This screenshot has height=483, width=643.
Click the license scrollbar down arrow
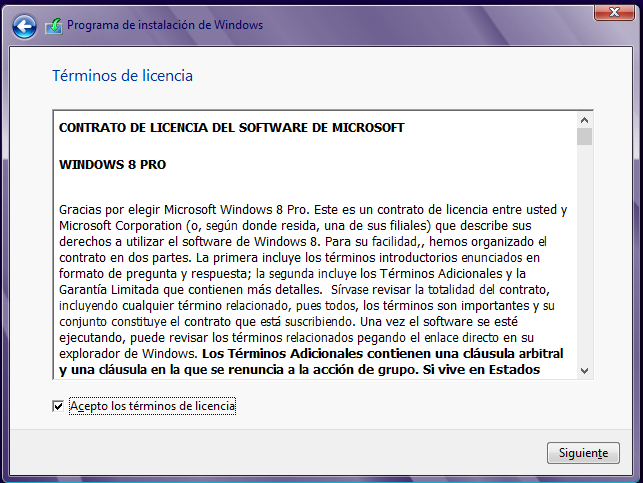584,371
